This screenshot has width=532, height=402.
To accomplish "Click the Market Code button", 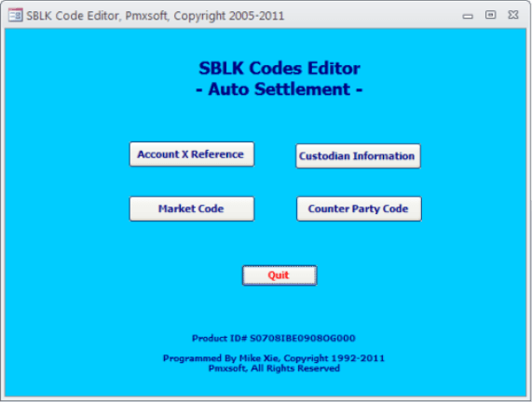I will tap(192, 208).
